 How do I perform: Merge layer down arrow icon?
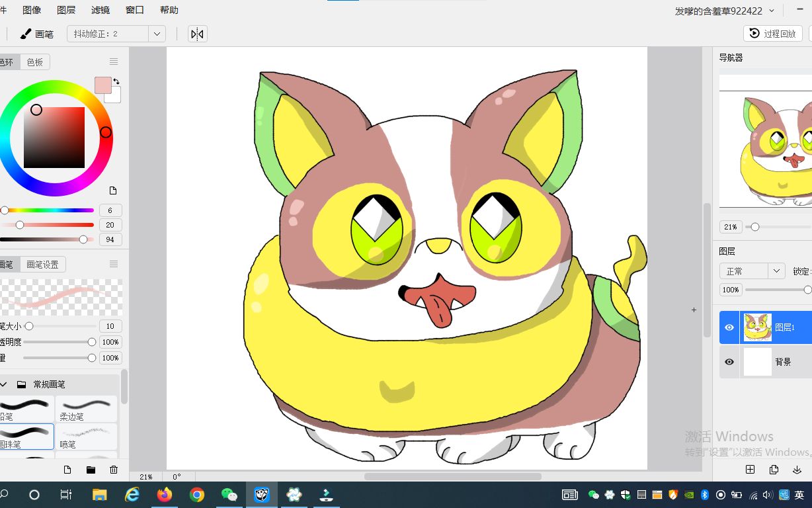click(x=797, y=470)
